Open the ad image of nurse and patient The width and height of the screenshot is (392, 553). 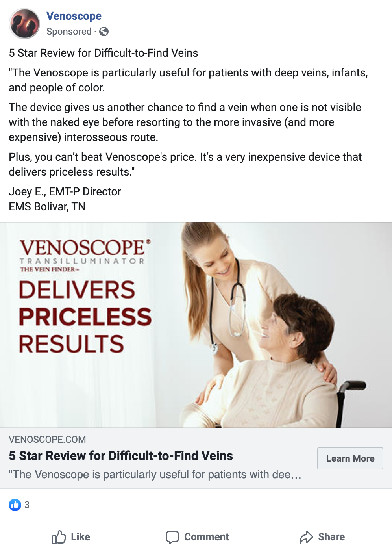[x=196, y=325]
